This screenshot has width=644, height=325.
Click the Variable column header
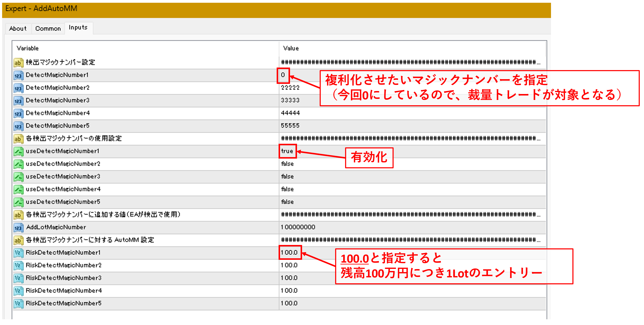pyautogui.click(x=28, y=48)
